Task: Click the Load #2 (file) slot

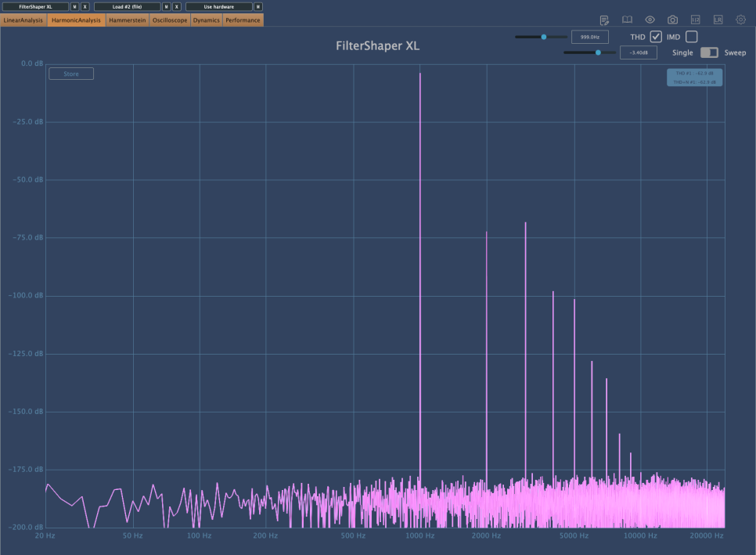Action: (127, 7)
